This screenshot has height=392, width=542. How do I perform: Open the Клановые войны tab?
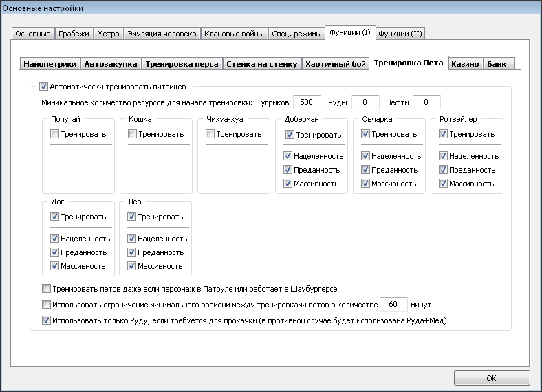pyautogui.click(x=234, y=34)
